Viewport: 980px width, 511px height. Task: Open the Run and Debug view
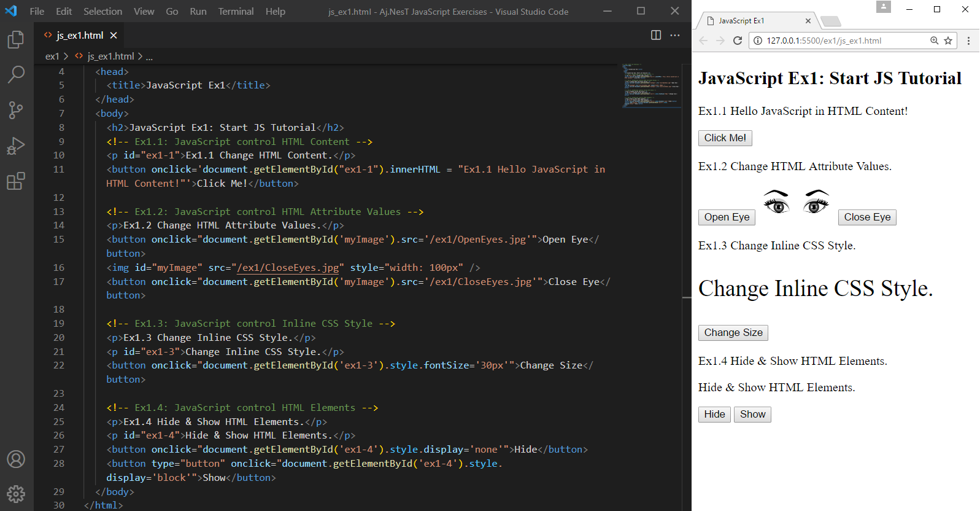tap(16, 146)
